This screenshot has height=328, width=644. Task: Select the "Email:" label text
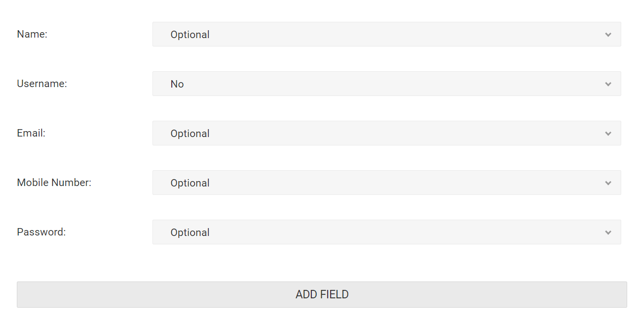pos(31,133)
